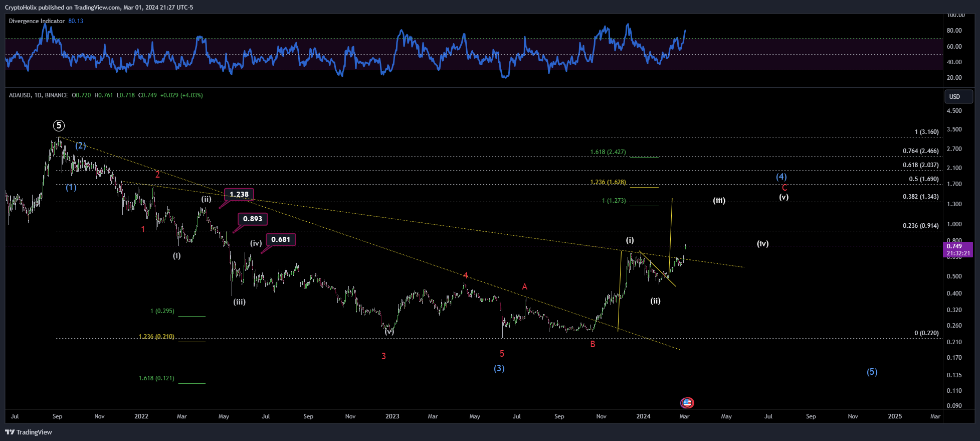The height and width of the screenshot is (441, 980).
Task: Click the 4.500 price scale value
Action: 954,111
